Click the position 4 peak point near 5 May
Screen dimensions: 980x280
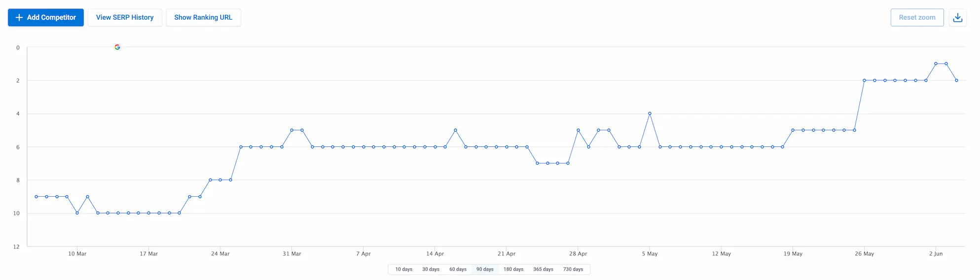(x=650, y=113)
